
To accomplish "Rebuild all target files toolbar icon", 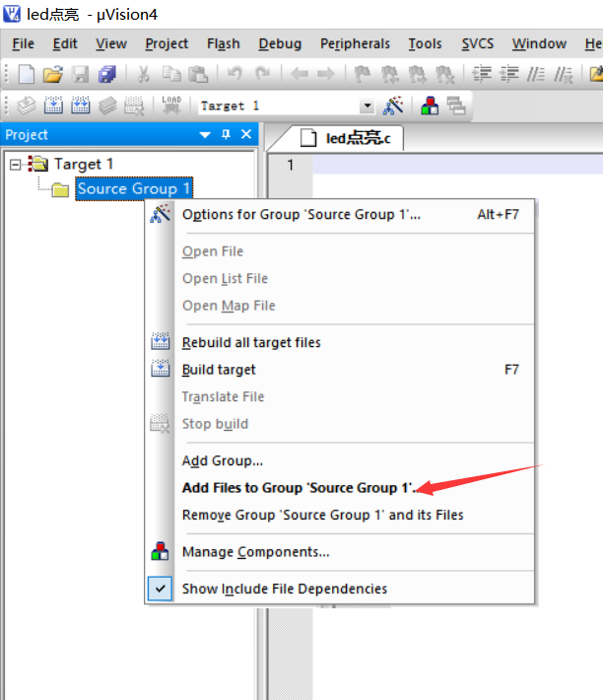I will pos(80,105).
